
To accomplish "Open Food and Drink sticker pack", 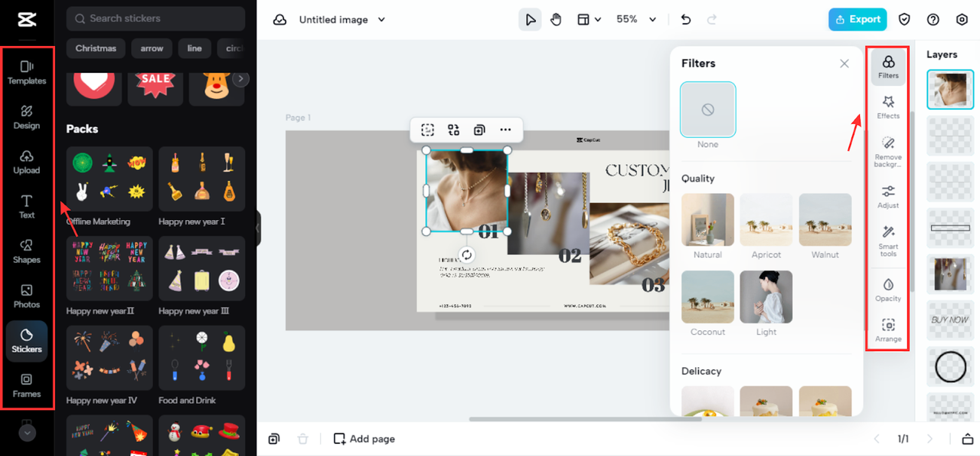I will click(x=202, y=358).
